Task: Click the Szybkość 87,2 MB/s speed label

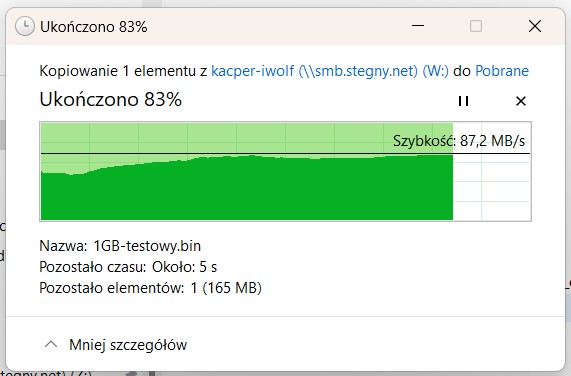Action: pos(459,140)
